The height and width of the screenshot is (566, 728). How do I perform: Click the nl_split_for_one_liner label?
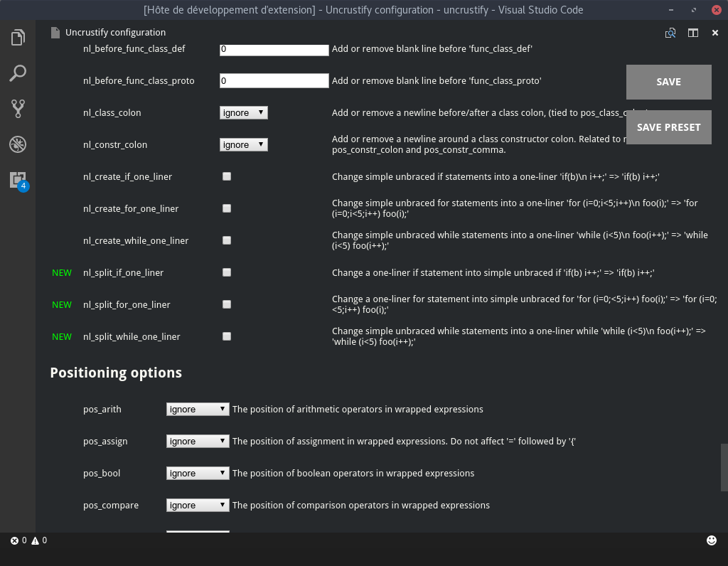pos(127,305)
